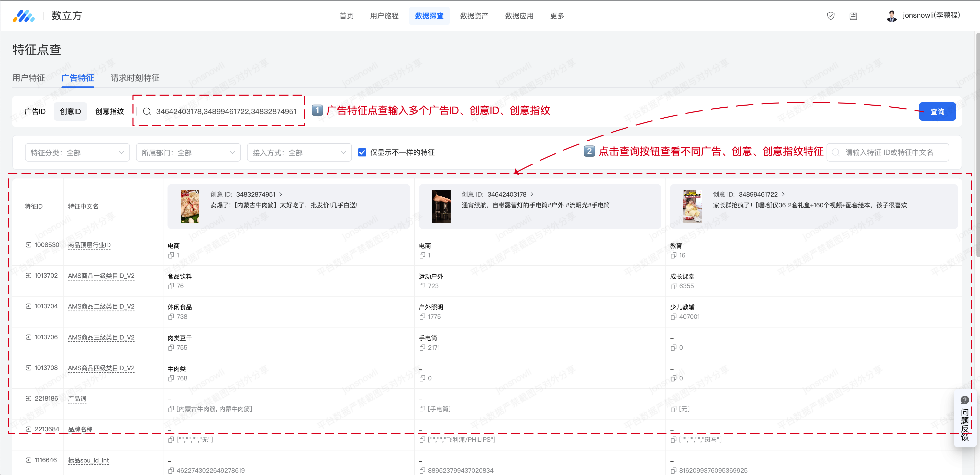The width and height of the screenshot is (980, 475).
Task: Expand the 所属部门 dropdown
Action: tap(188, 153)
